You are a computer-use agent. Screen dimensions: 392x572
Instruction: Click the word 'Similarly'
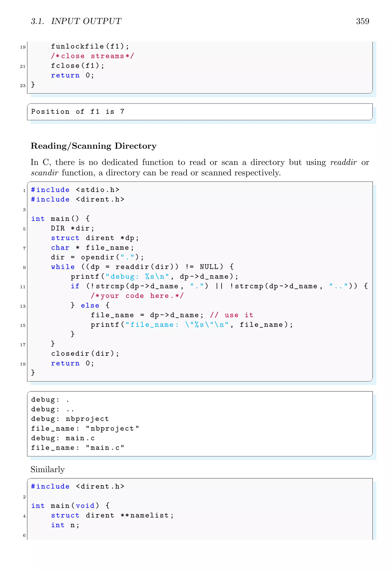(47, 469)
